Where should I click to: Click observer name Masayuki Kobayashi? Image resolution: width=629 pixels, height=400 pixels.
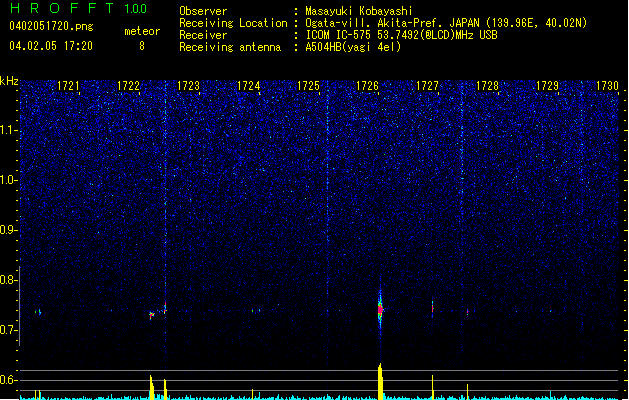(359, 11)
